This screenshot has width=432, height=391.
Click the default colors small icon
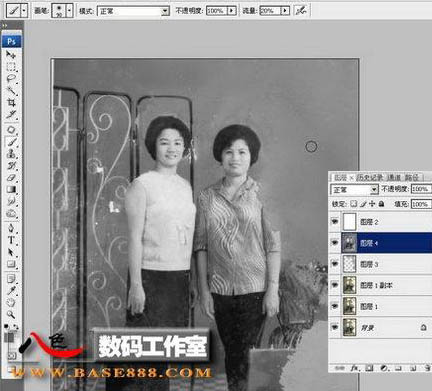7,327
